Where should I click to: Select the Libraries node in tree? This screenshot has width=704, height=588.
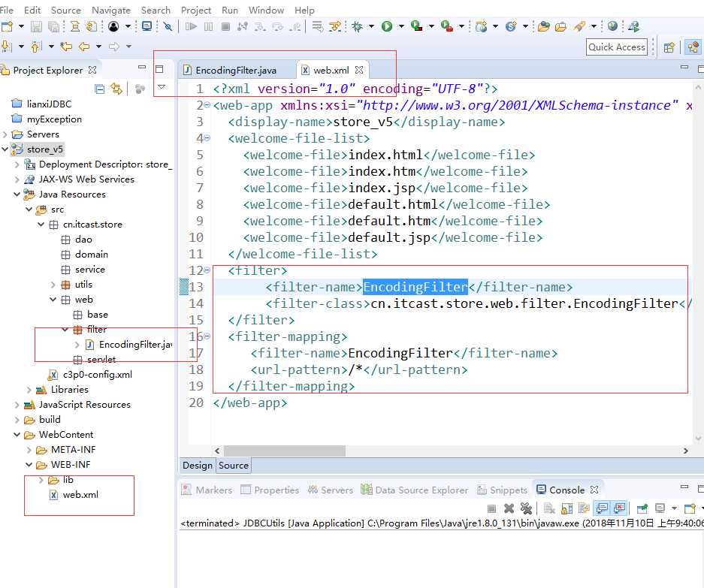70,390
